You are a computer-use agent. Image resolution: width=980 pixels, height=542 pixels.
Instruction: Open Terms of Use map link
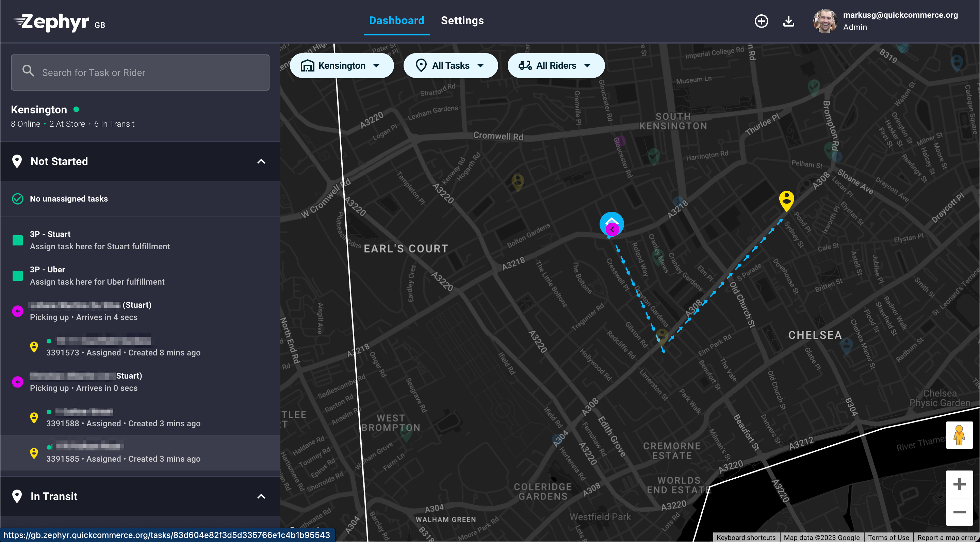(888, 537)
